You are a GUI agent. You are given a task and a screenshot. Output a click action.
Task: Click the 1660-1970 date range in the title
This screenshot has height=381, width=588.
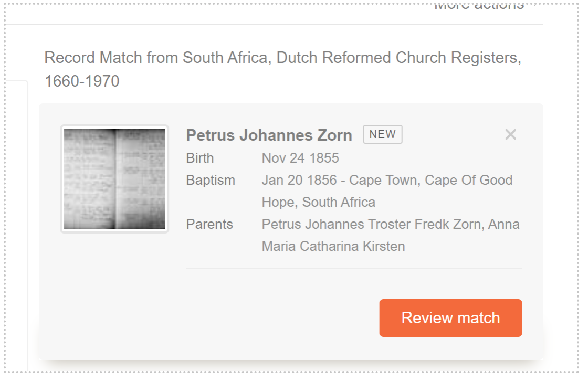pyautogui.click(x=82, y=81)
